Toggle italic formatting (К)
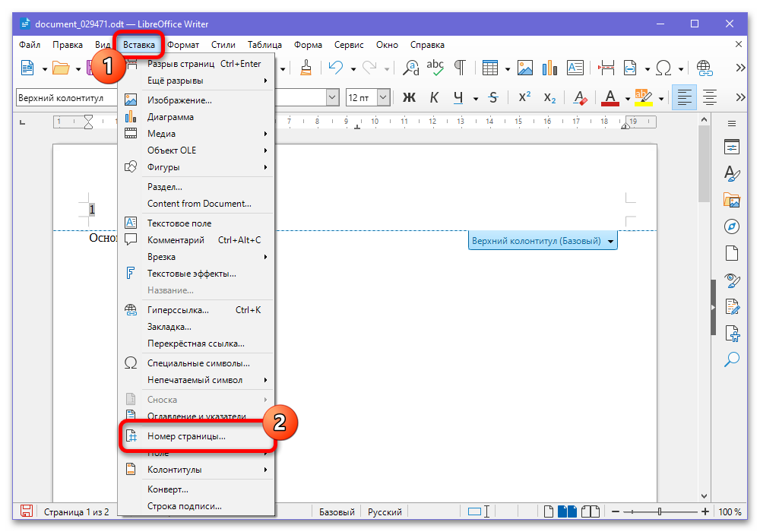Screen dimensions: 760x532 [x=434, y=98]
